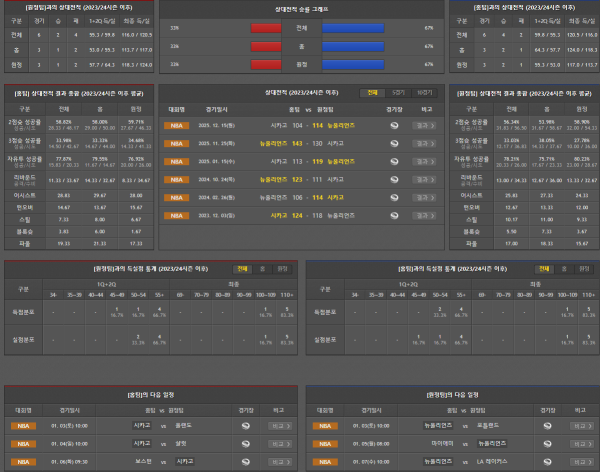Open 결과 for the 뉴올리언즈 123-111 game
Viewport: 600px width, 472px height.
[424, 178]
